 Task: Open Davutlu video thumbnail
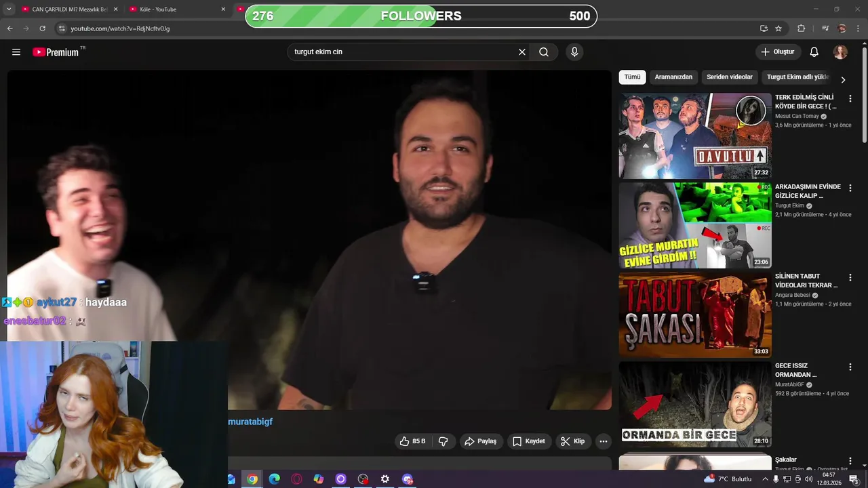695,136
